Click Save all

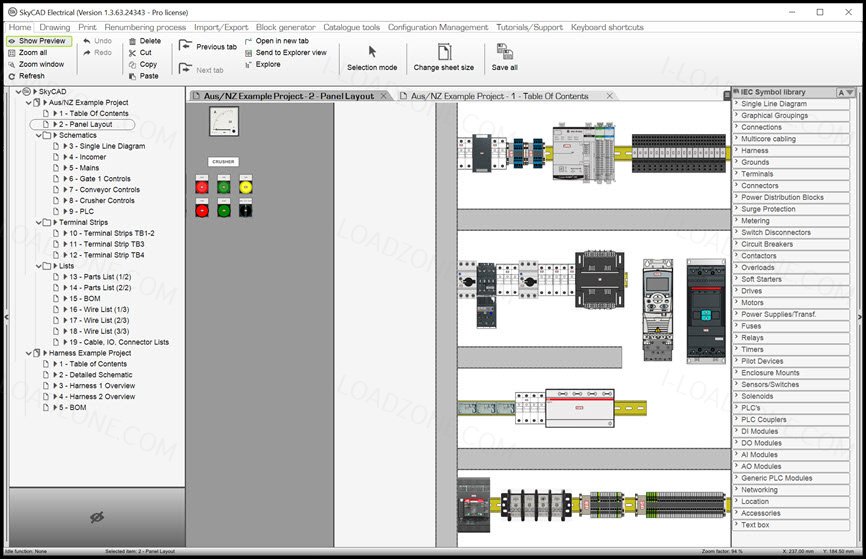pyautogui.click(x=504, y=58)
